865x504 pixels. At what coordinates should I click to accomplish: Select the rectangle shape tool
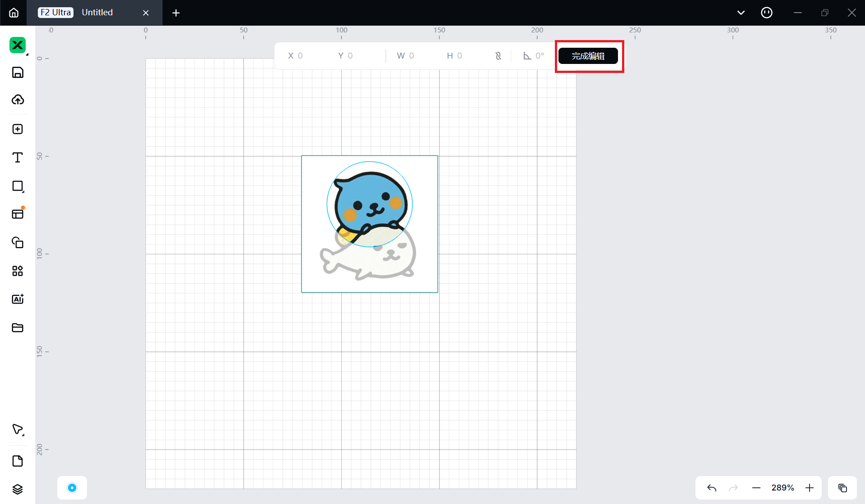pos(18,186)
